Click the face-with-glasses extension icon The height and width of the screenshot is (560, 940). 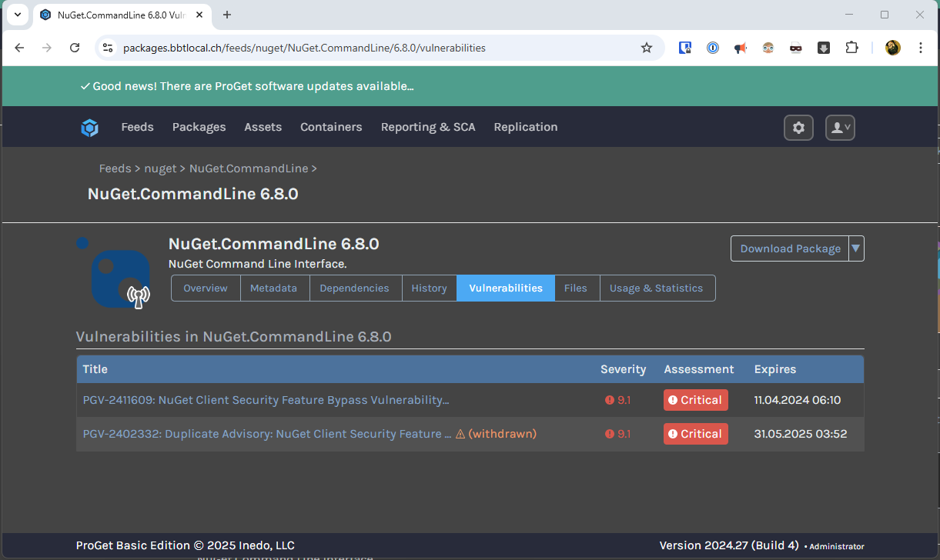tap(768, 48)
